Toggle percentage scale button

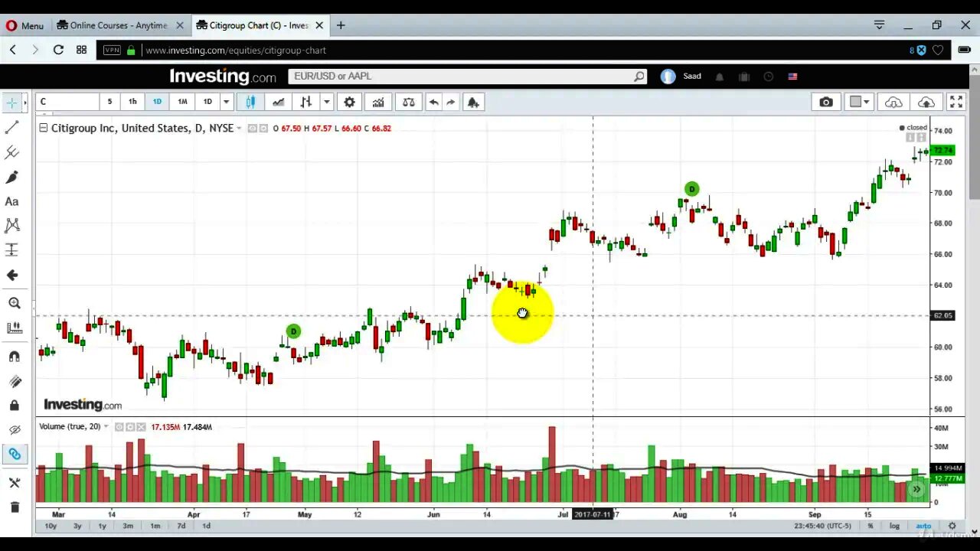pos(871,526)
